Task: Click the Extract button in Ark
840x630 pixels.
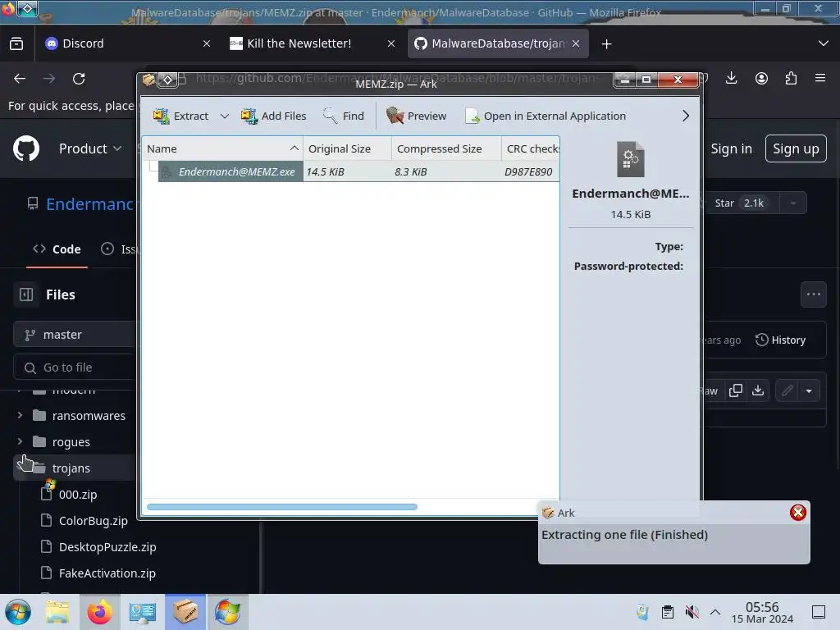Action: click(x=180, y=116)
